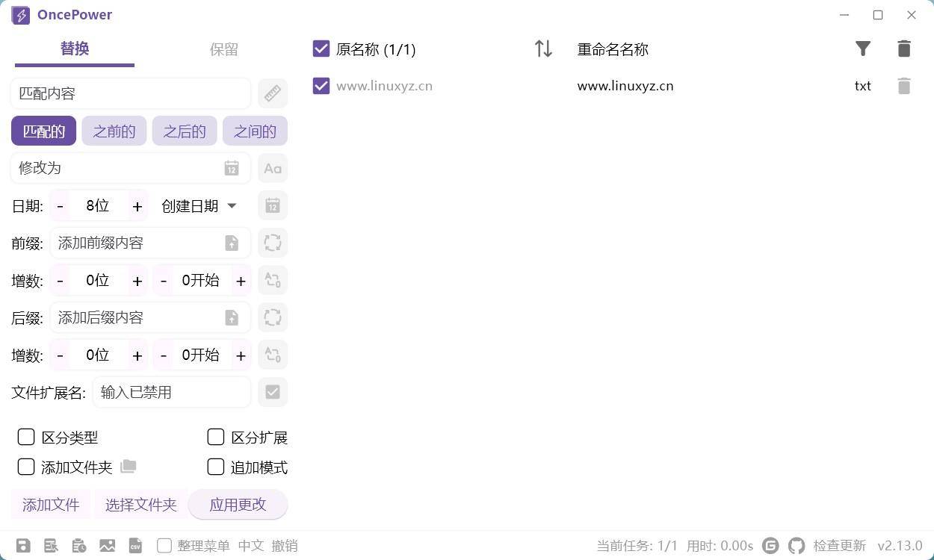
Task: Decrease the 日期 digits with minus
Action: coord(61,206)
